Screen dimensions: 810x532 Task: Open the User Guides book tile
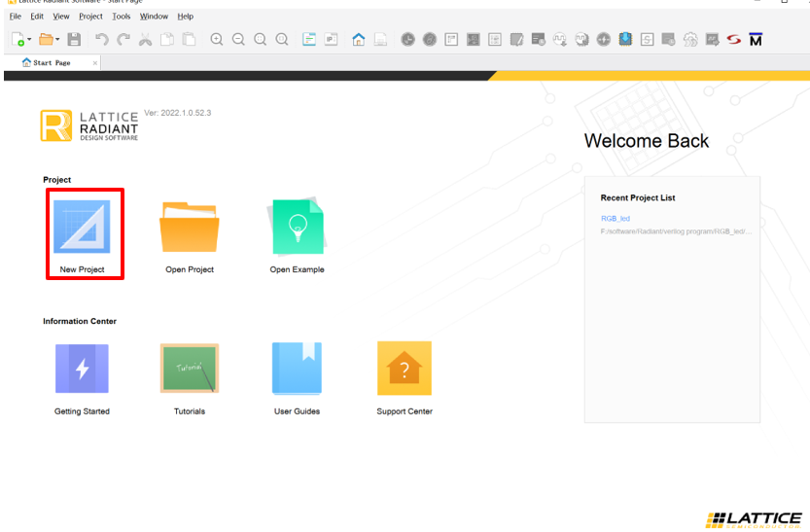pyautogui.click(x=297, y=379)
